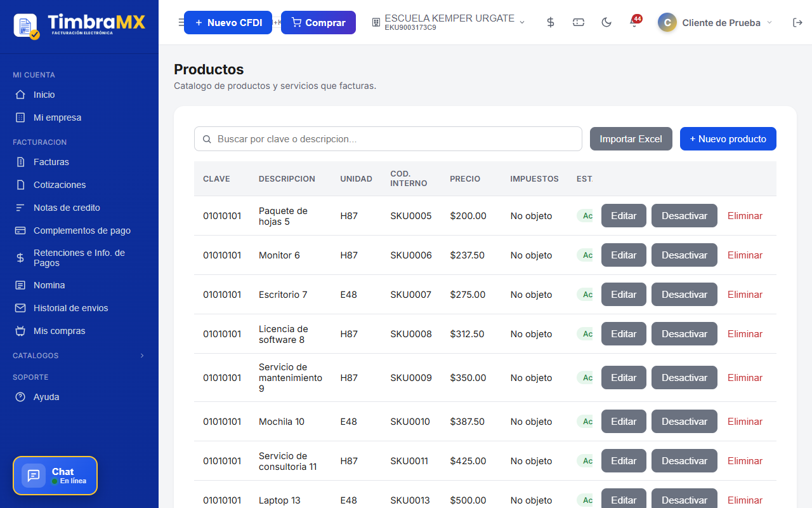Toggle dark mode moon icon
812x508 pixels.
point(606,22)
